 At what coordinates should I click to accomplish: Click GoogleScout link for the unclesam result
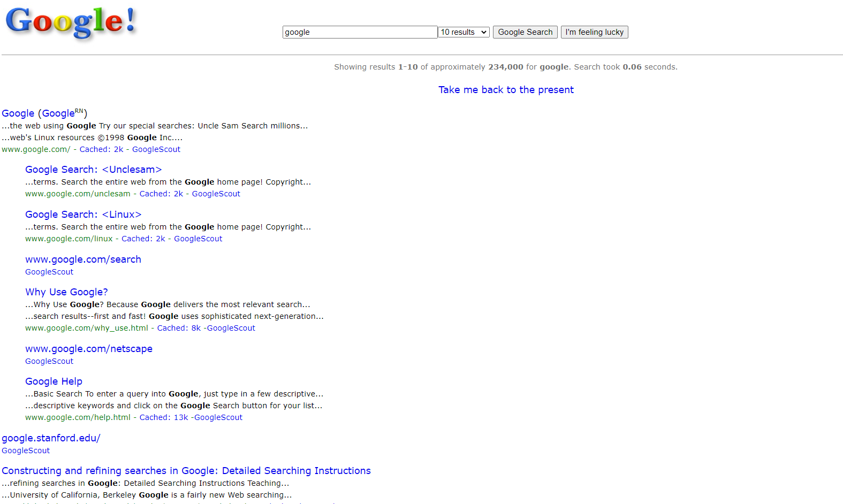point(216,194)
